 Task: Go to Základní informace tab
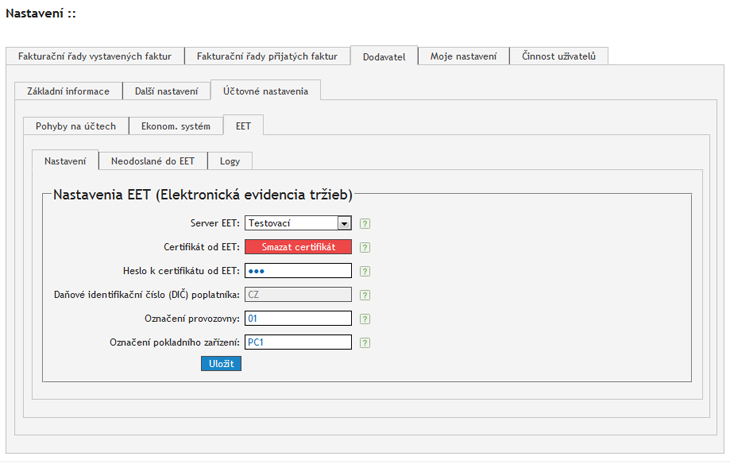pos(68,91)
